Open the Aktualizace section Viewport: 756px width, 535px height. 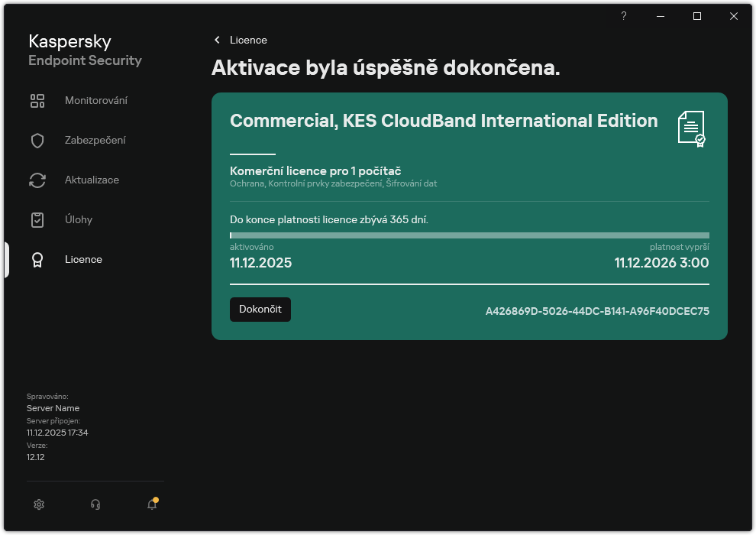[92, 180]
